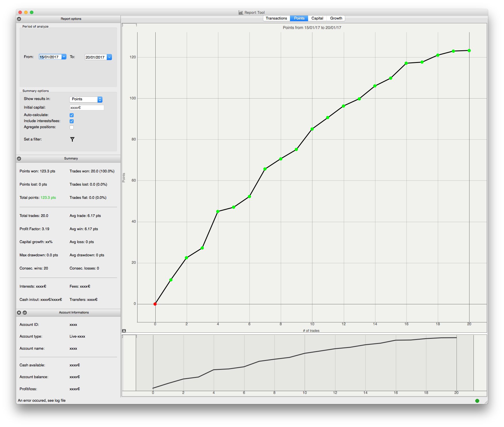The width and height of the screenshot is (504, 427).
Task: Click 'Avg trade: 6.17 pts' statistic
Action: pyautogui.click(x=85, y=216)
